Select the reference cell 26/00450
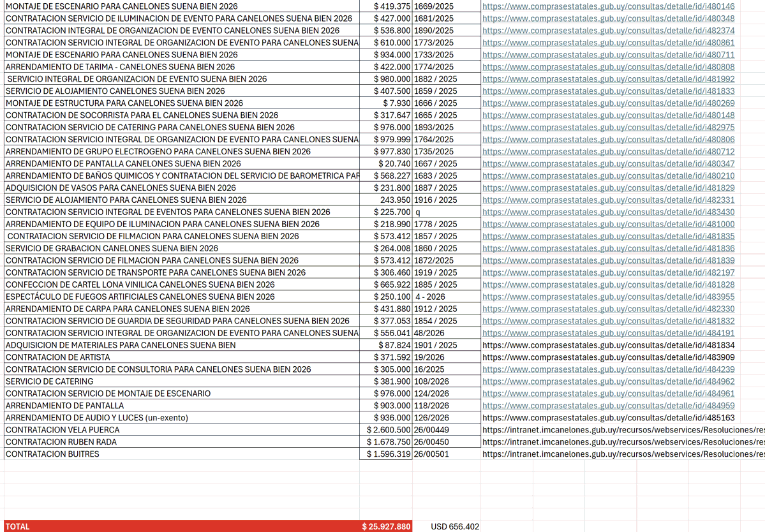 click(447, 442)
